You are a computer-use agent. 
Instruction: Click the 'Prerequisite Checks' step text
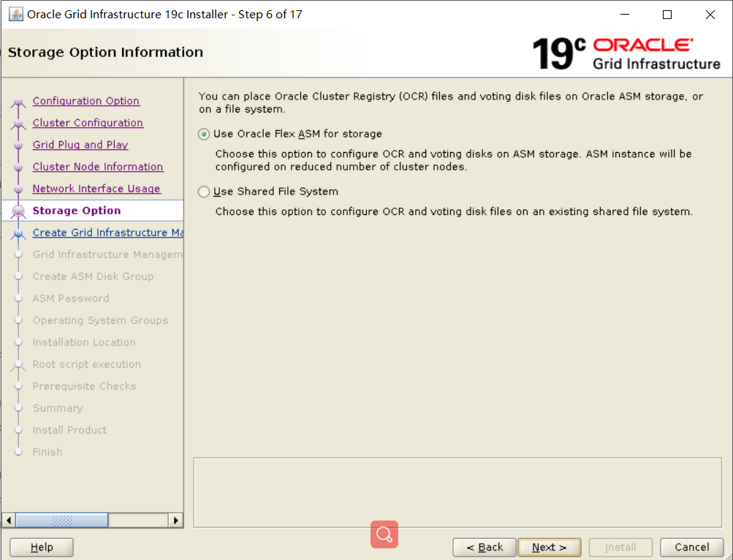(84, 387)
